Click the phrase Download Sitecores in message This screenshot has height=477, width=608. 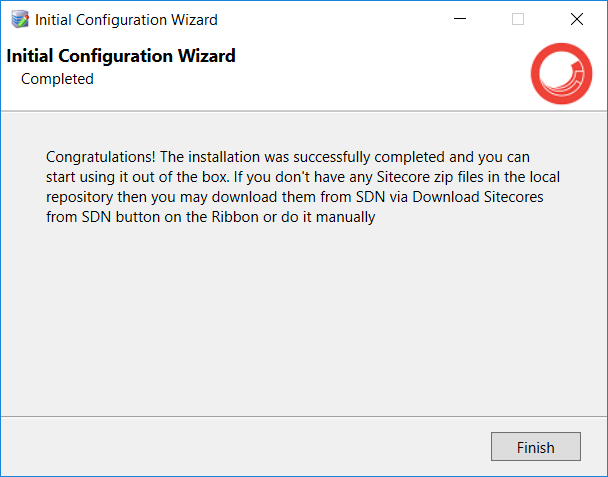click(478, 197)
